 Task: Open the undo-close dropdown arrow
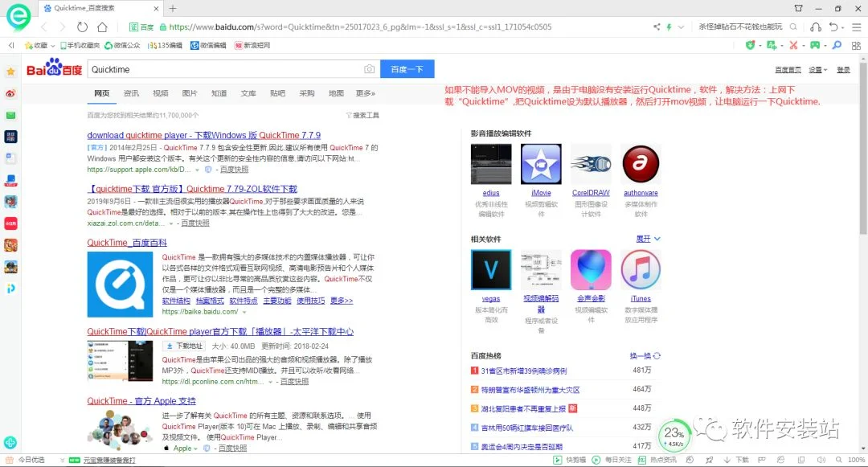[842, 27]
